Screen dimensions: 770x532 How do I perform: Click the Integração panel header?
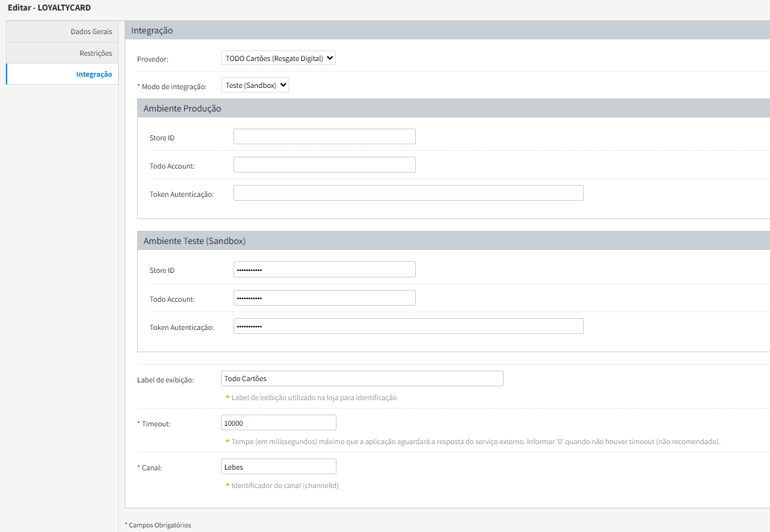(x=152, y=30)
